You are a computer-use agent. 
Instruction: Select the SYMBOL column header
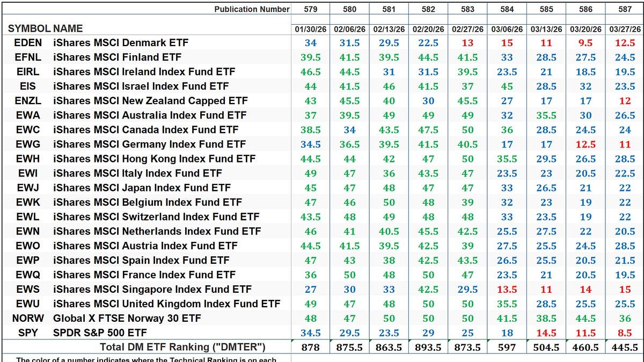pos(29,28)
